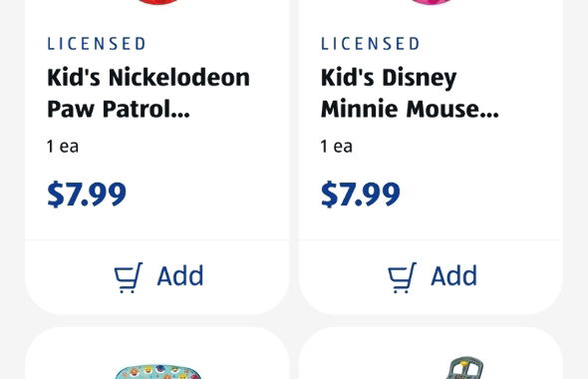View the gray product thumbnail below Minnie card
The image size is (588, 379).
coord(465,368)
